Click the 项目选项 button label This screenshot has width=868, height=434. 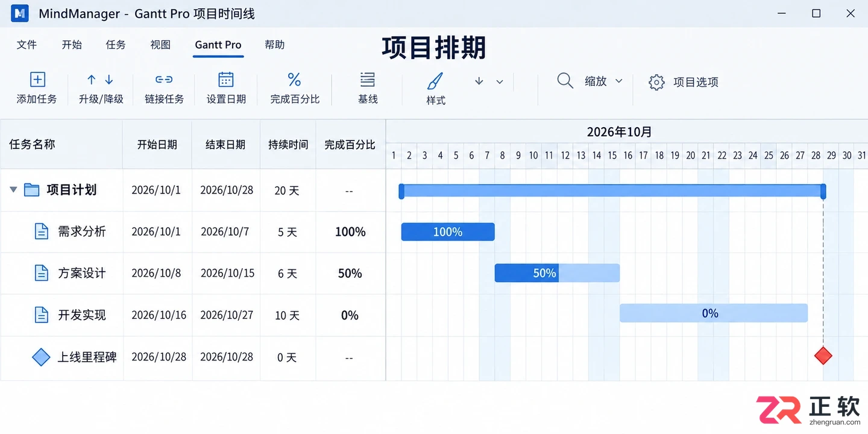coord(696,82)
